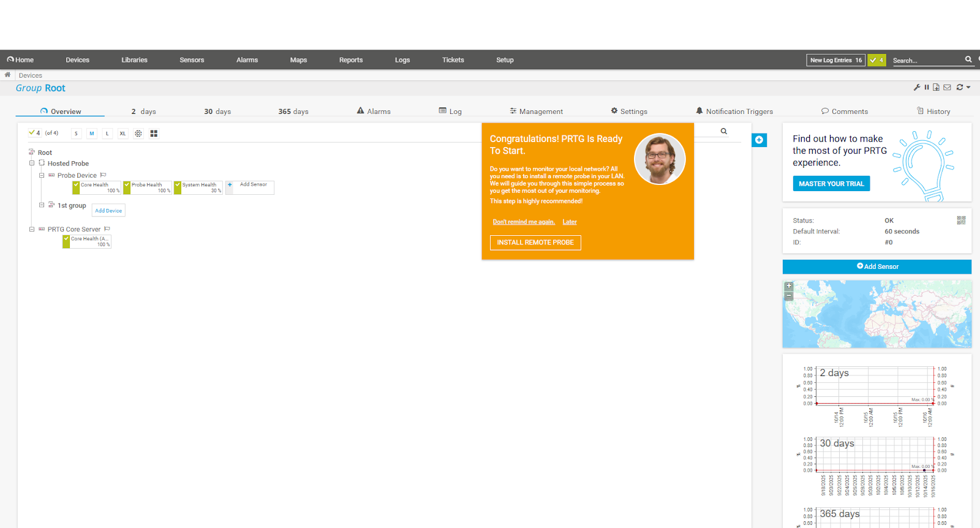Click the wrench settings icon in page header
The width and height of the screenshot is (980, 528).
[x=917, y=88]
